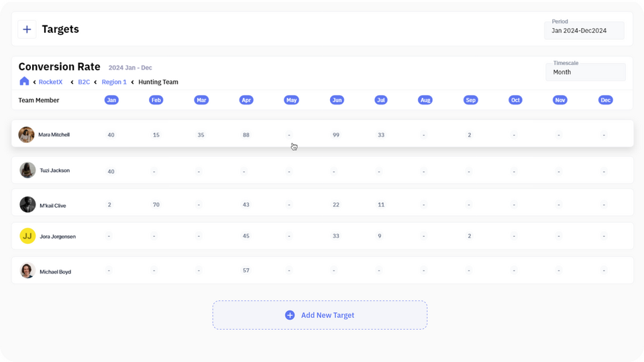
Task: Click M'kail Clive's Jan value 2
Action: (109, 205)
